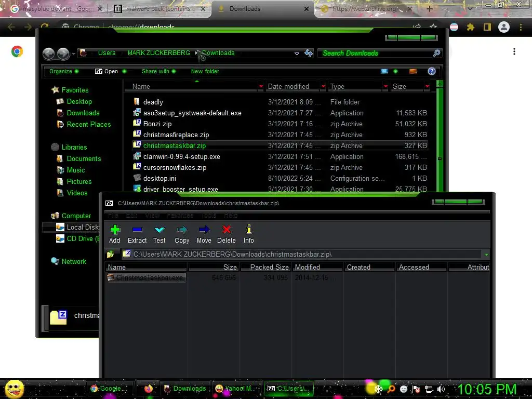Run Test on the archive in 7-Zip

(x=159, y=234)
